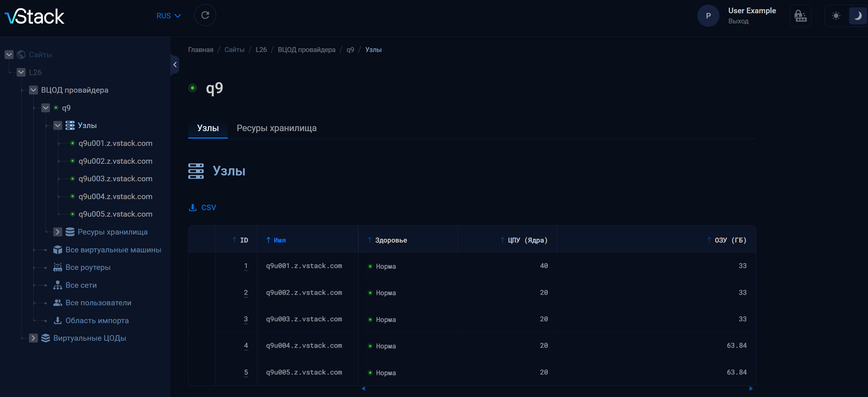Expand Виртуальные ЦОДы tree node
868x397 pixels.
[33, 338]
